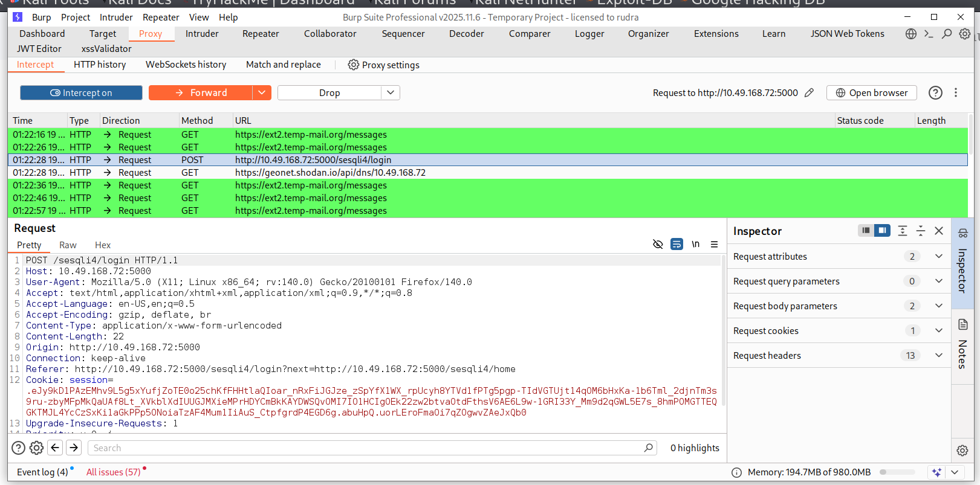This screenshot has height=485, width=980.
Task: Close the Inspector panel
Action: pos(939,230)
